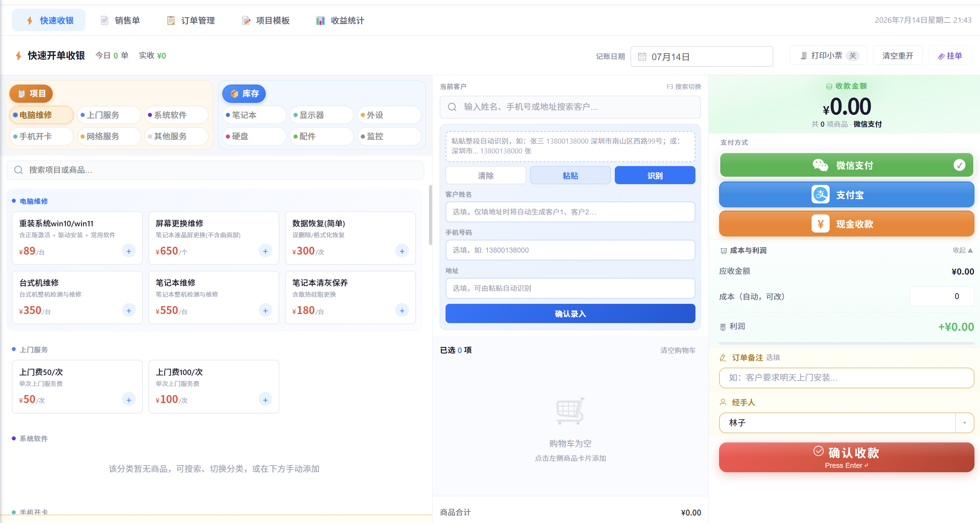Click 清空购物车 link
Image resolution: width=980 pixels, height=523 pixels.
[678, 350]
